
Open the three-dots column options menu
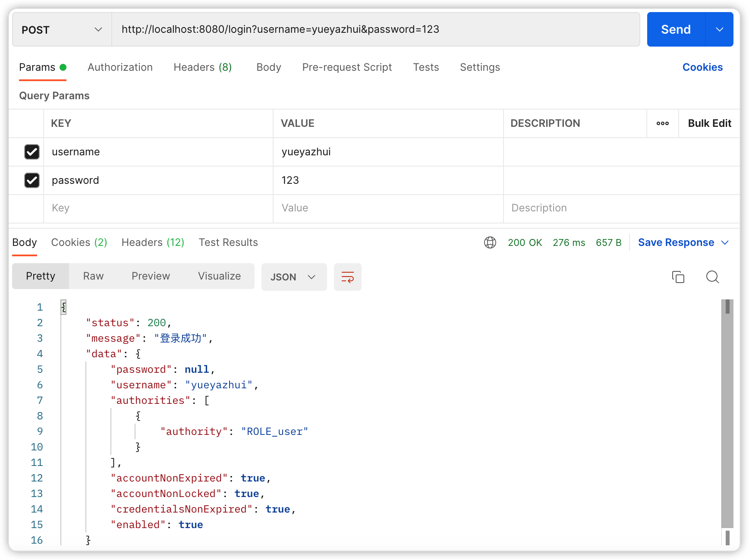tap(663, 123)
